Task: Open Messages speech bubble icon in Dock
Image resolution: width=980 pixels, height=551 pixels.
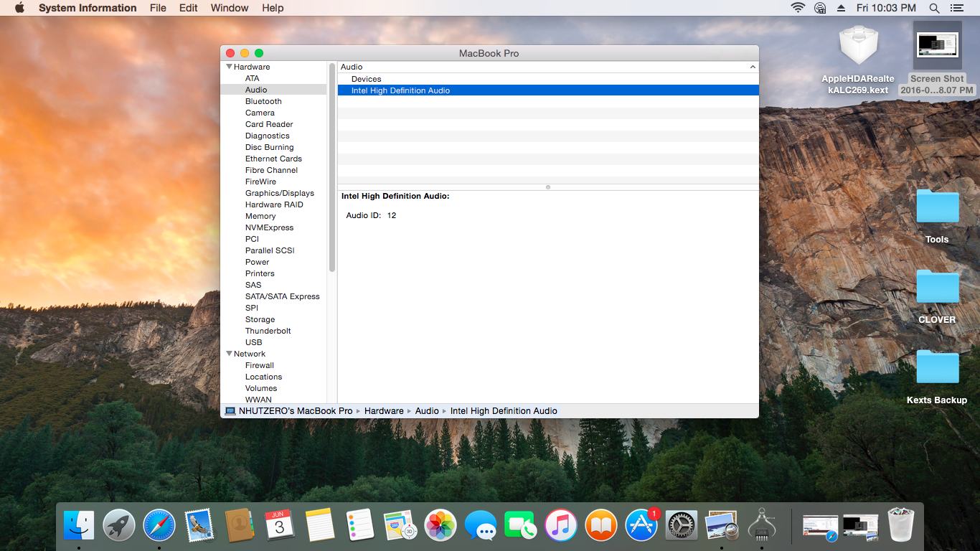Action: click(481, 525)
